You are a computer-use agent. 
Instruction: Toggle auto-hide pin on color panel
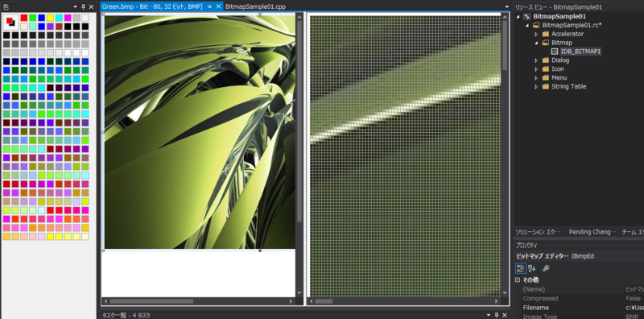coord(84,6)
